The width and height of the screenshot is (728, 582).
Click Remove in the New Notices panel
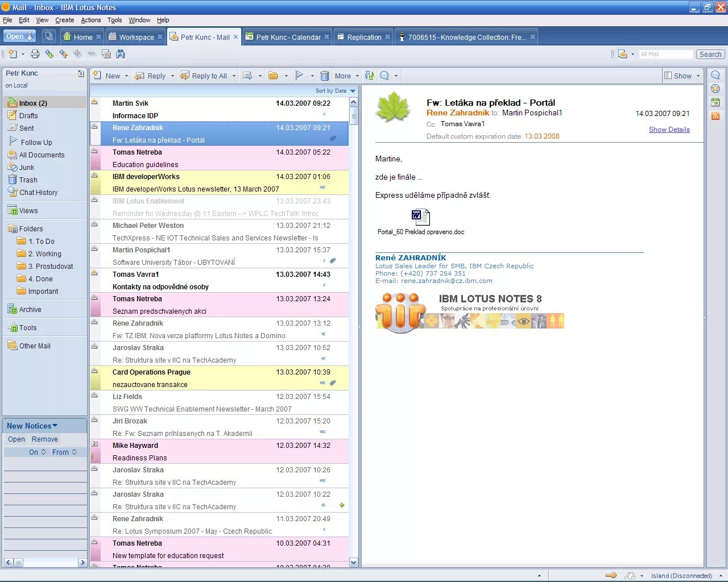pyautogui.click(x=45, y=439)
